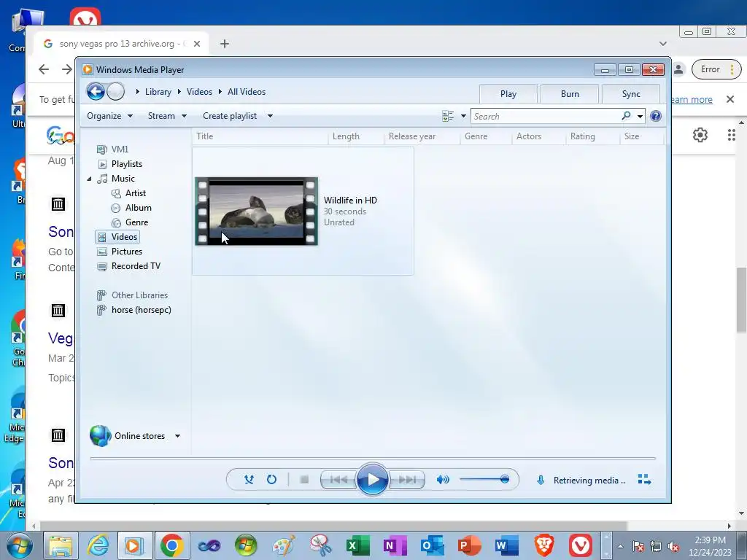Switch to the Play tab
747x560 pixels.
tap(508, 94)
